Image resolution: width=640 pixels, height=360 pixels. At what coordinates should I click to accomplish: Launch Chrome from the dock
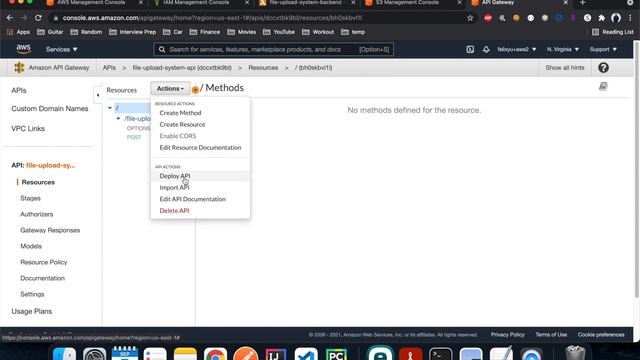215,353
